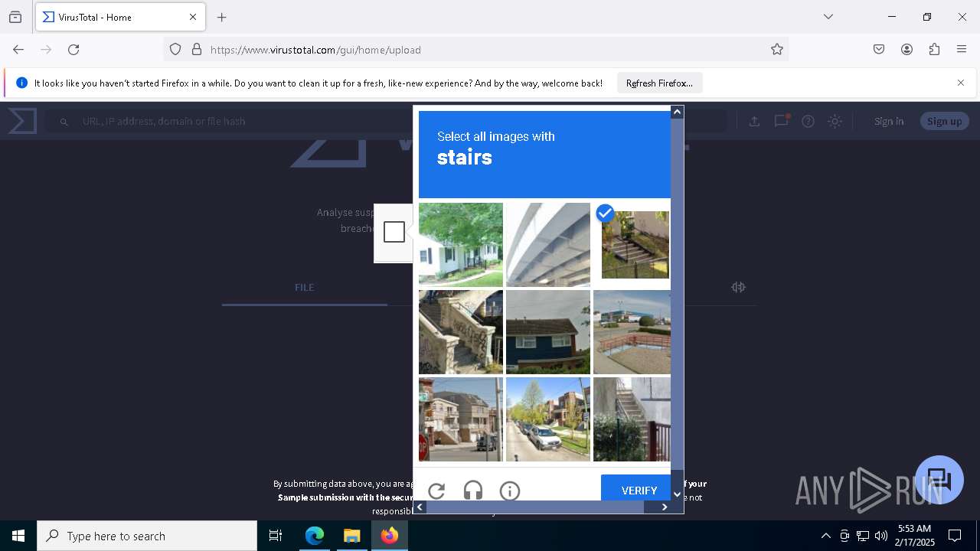Click the virustotal.com address bar URL
This screenshot has height=551, width=980.
315,50
